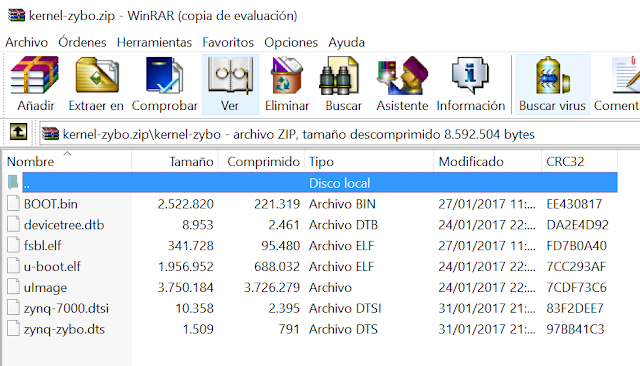This screenshot has width=640, height=366.
Task: Click the Comprobar archive test icon
Action: [164, 75]
